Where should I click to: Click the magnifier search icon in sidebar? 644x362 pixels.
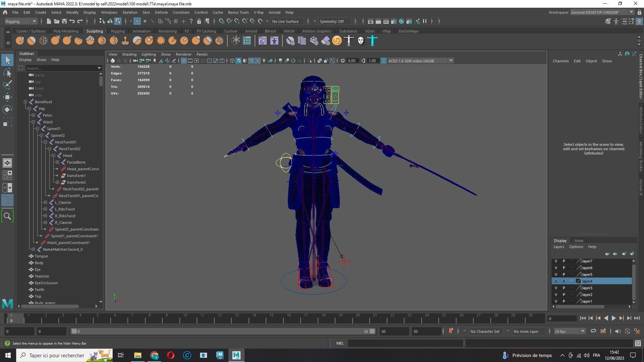point(7,216)
